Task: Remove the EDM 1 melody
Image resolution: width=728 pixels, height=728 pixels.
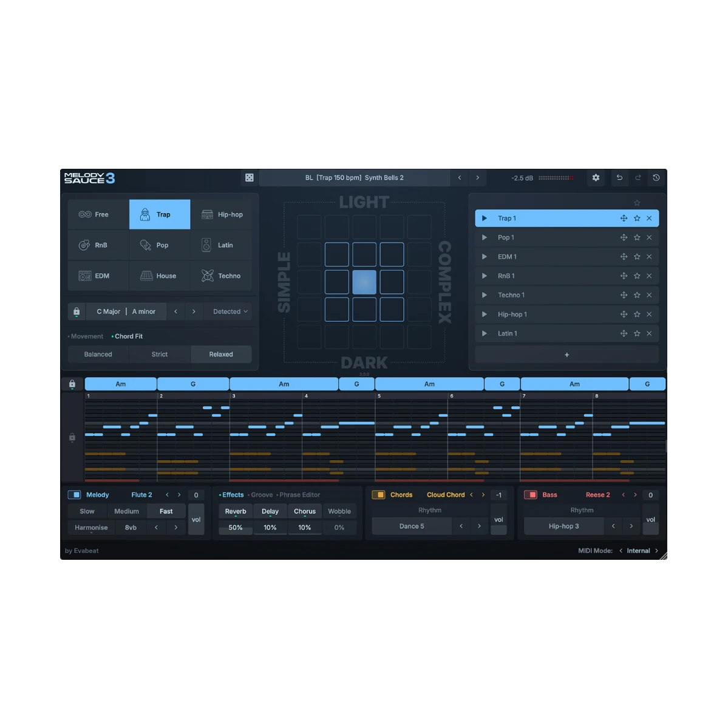Action: (x=649, y=257)
